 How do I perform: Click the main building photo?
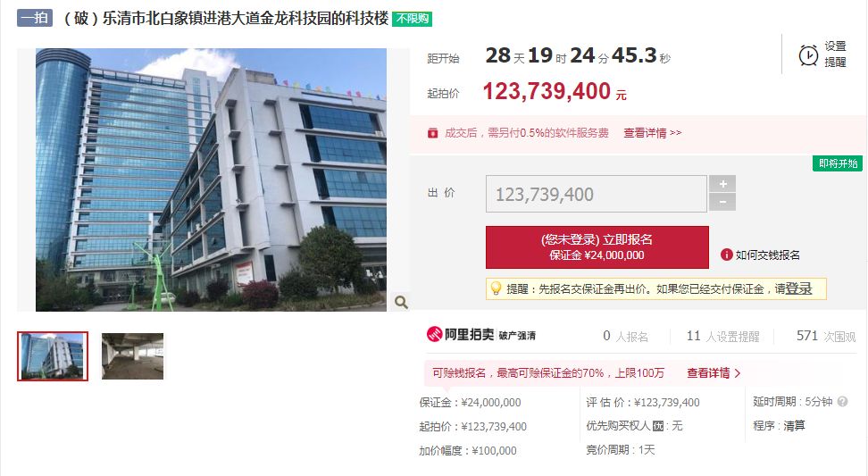pos(211,180)
